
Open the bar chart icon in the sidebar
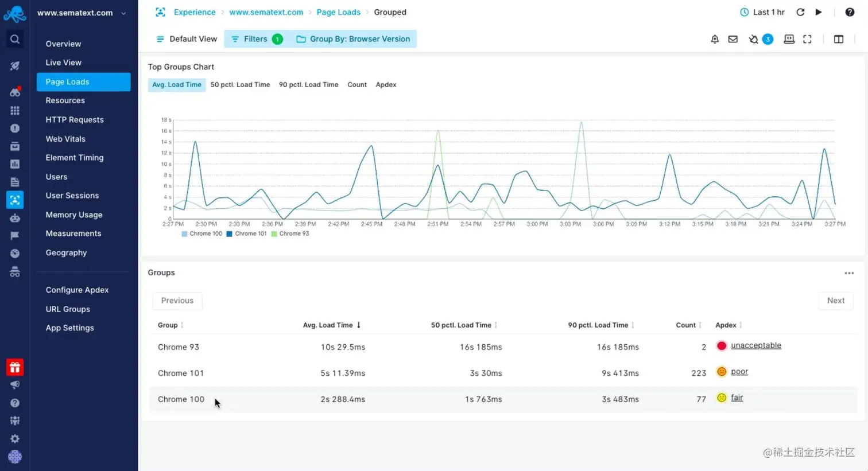tap(15, 164)
